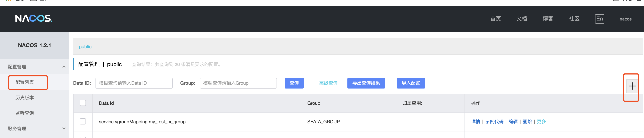Focus the Group search field

238,83
